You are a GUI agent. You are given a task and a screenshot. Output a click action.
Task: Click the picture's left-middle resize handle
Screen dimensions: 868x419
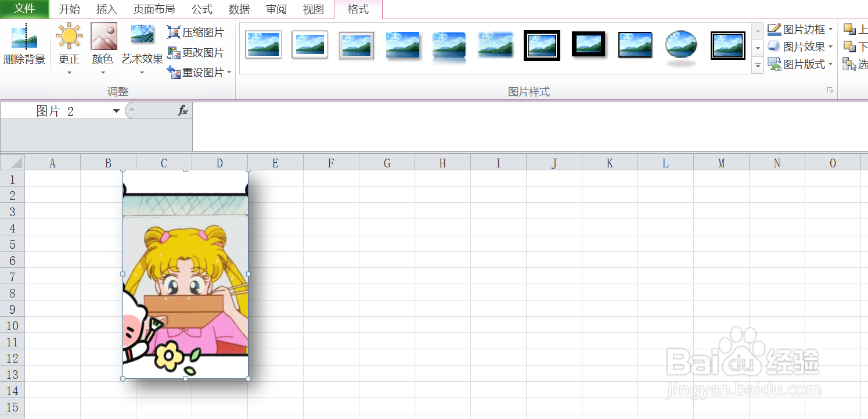[123, 274]
